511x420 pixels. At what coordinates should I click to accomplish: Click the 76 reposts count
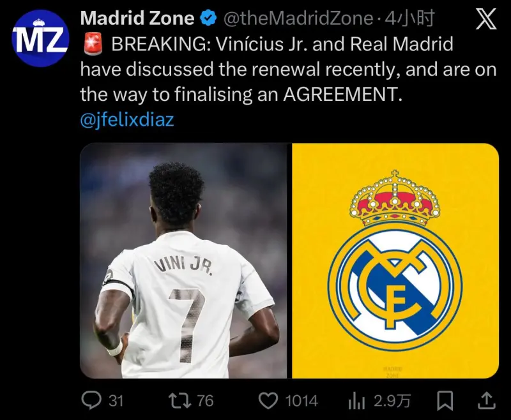(x=205, y=401)
